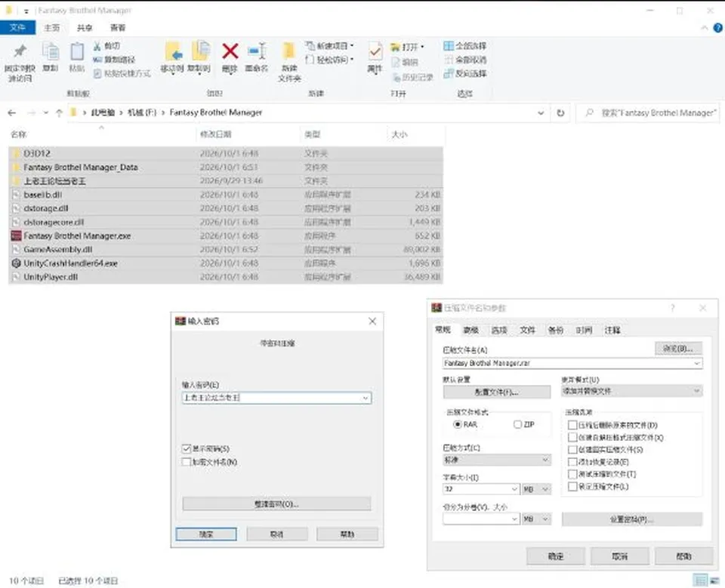
Task: Enable the encrypt file names checkbox
Action: point(187,462)
